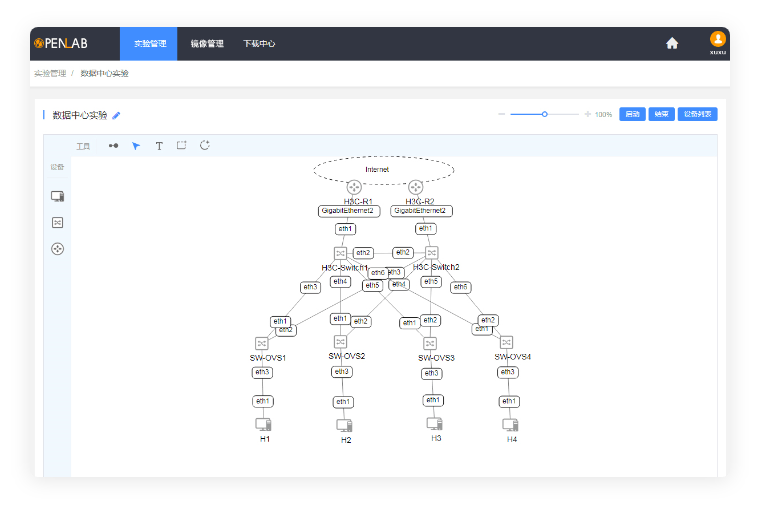This screenshot has height=510, width=760.
Task: Click the refresh rotate toolbar icon
Action: [205, 145]
